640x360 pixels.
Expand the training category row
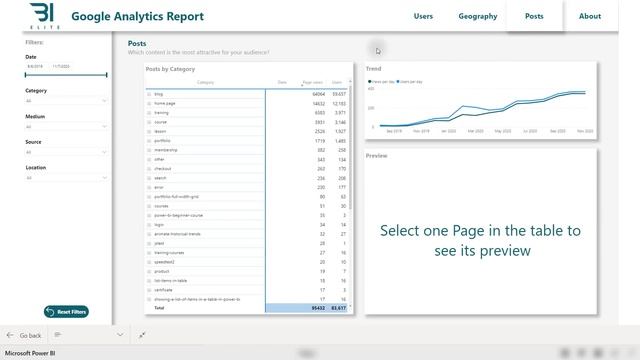pos(149,113)
